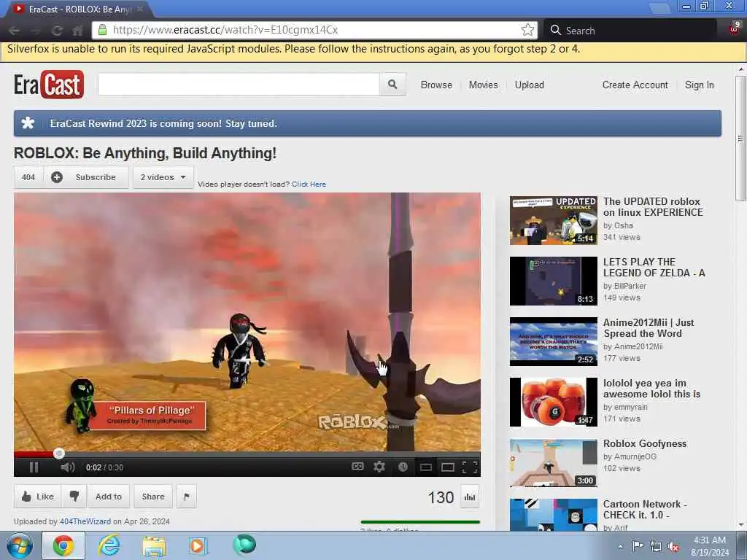Click Add to button

(109, 497)
